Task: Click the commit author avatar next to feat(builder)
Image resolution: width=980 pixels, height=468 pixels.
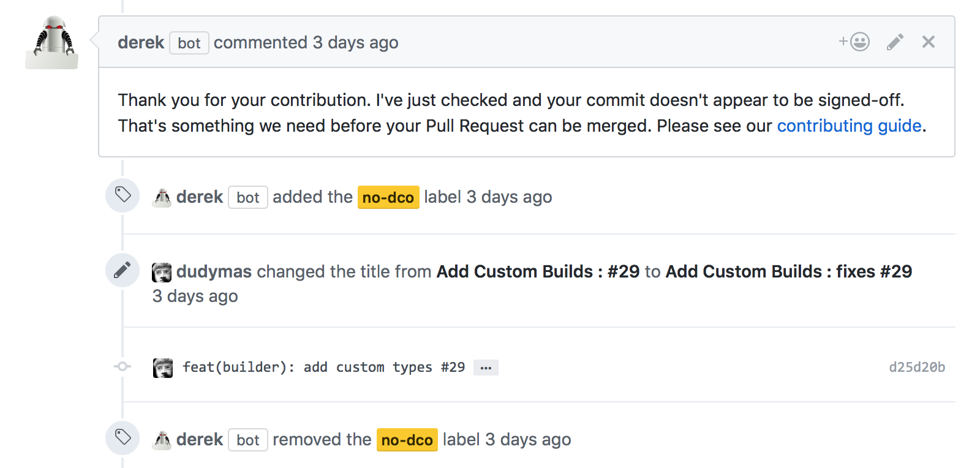Action: click(162, 368)
